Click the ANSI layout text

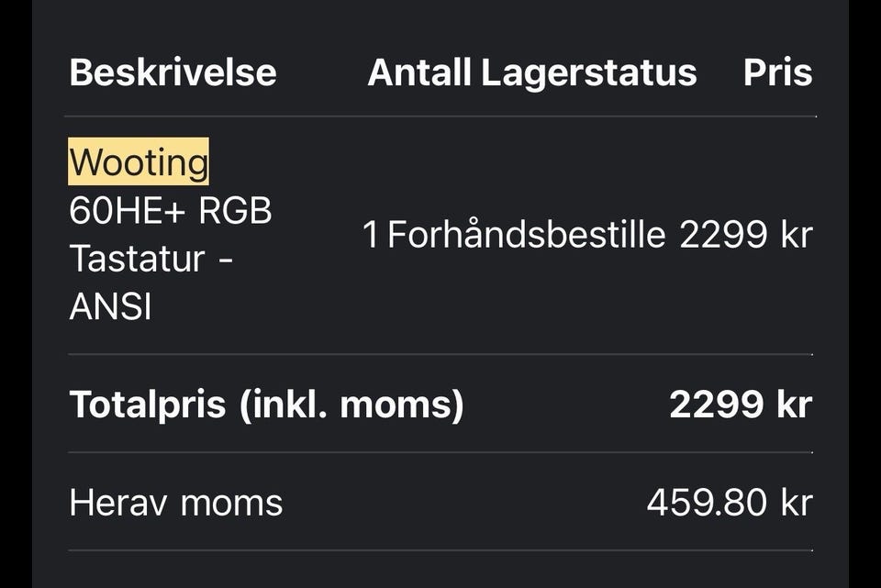pos(111,307)
